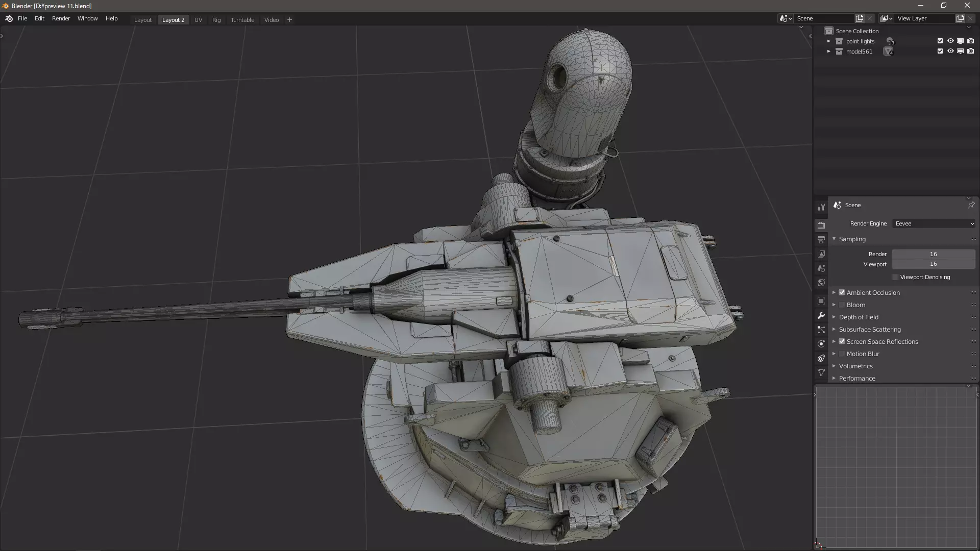
Task: Enable the Motion Blur checkbox
Action: coord(842,354)
